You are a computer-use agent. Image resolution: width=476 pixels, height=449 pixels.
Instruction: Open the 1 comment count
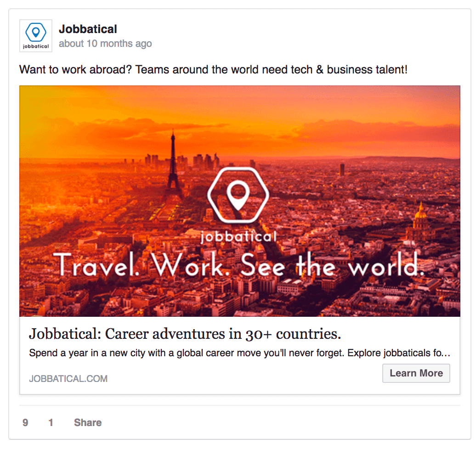pos(51,423)
